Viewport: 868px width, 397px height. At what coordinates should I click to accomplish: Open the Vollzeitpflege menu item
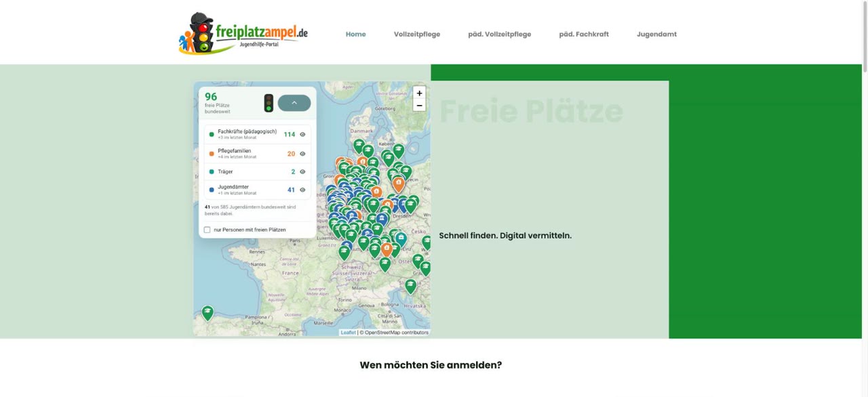(417, 34)
